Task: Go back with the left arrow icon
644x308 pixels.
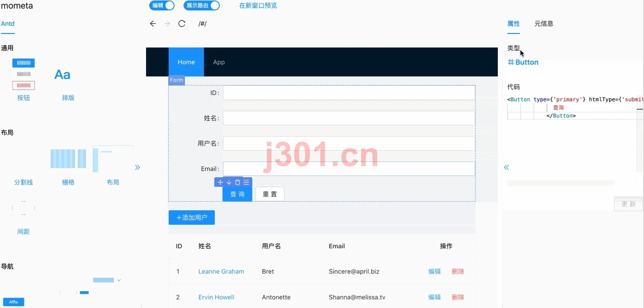Action: 153,24
